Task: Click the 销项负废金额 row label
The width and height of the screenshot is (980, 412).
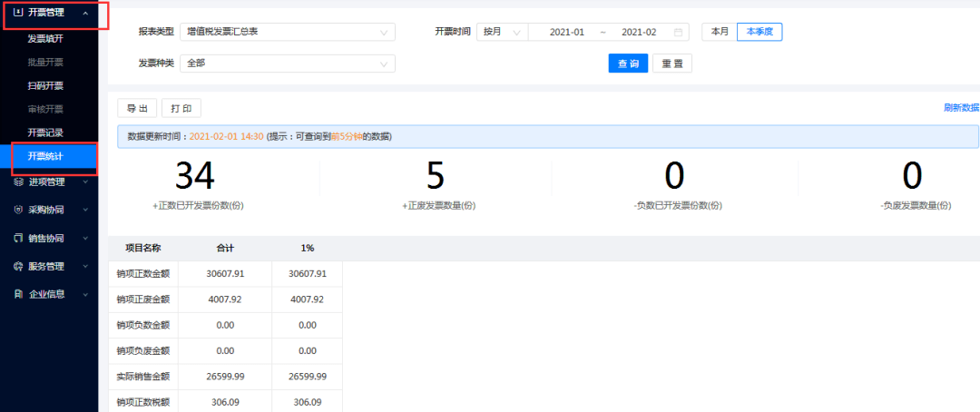Action: pyautogui.click(x=143, y=350)
